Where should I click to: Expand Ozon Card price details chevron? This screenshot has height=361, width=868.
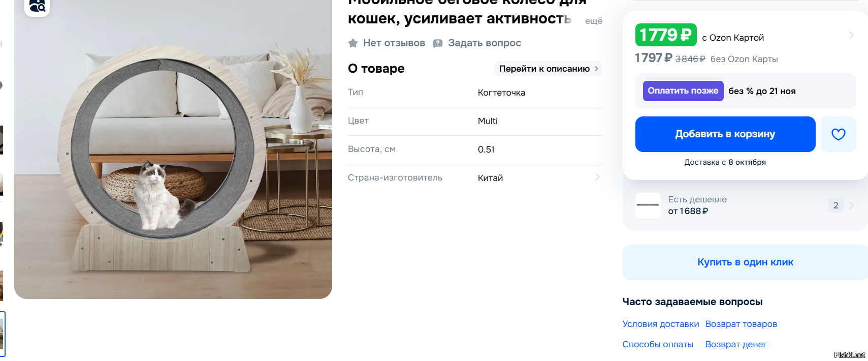851,35
